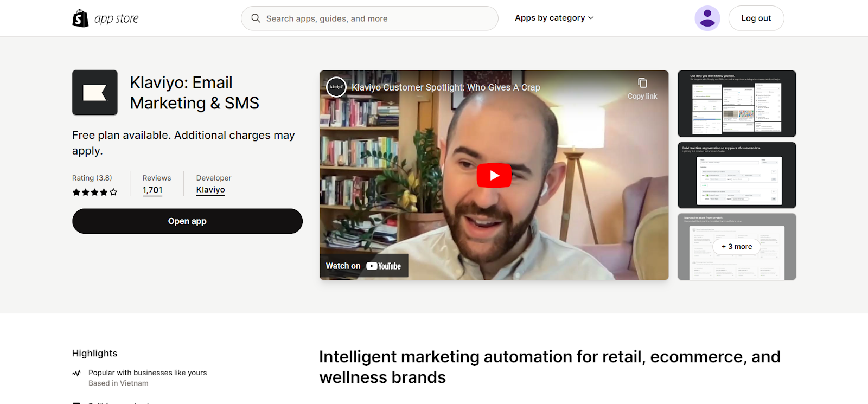Expand the Apps by category menu

[554, 18]
